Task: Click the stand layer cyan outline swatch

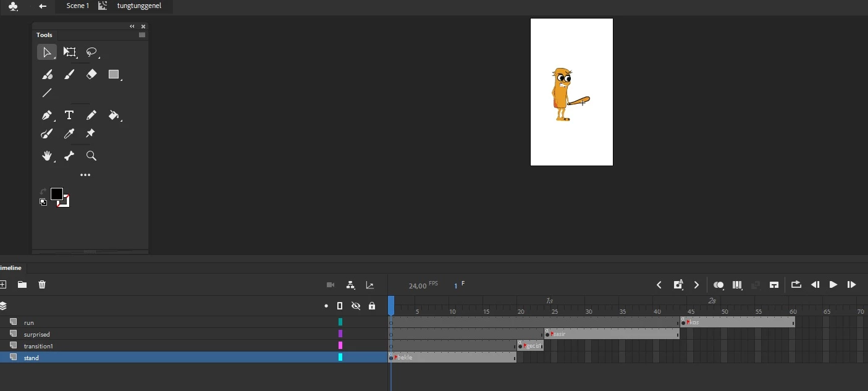Action: 340,358
